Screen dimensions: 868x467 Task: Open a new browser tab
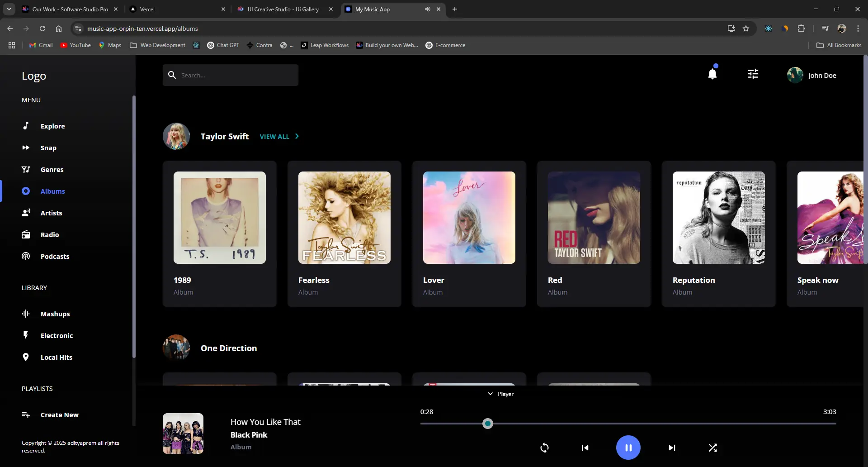point(455,9)
